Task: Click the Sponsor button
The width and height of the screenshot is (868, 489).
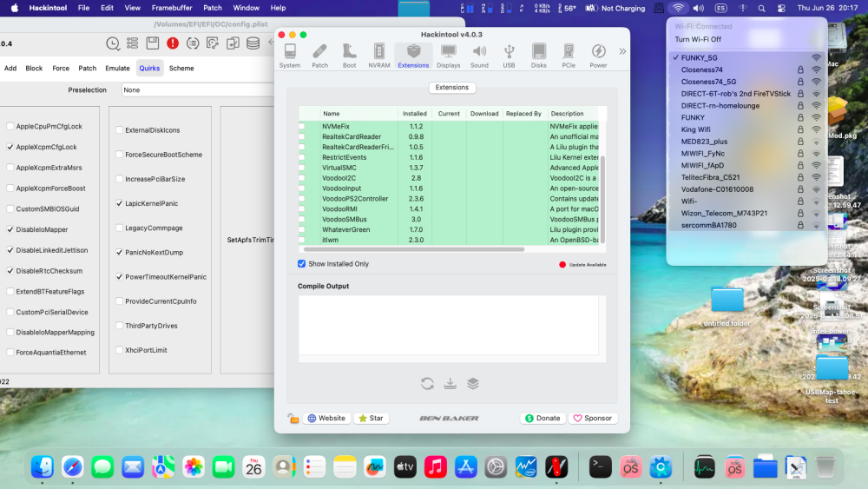Action: pyautogui.click(x=593, y=418)
